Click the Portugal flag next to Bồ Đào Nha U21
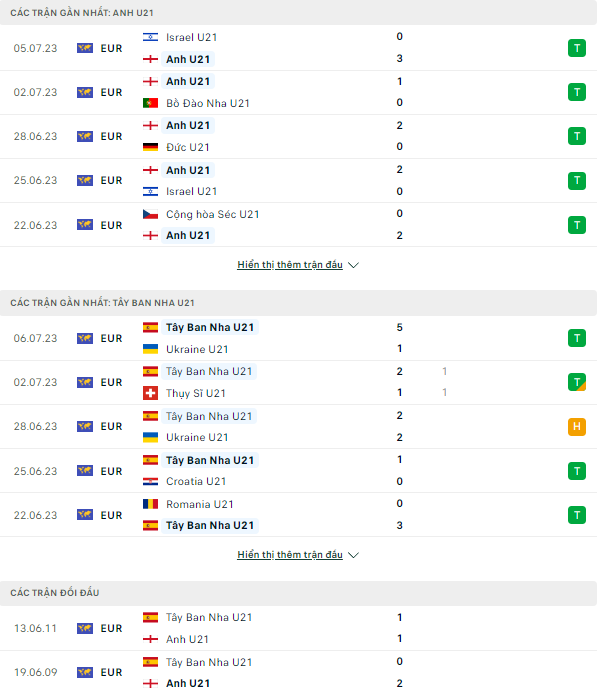 tap(150, 103)
